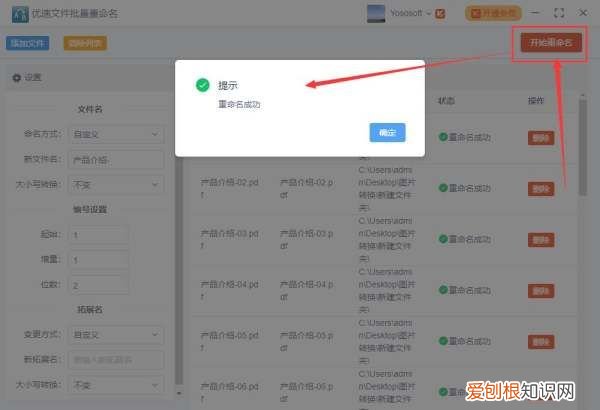600x410 pixels.
Task: Open the 大小写转换 dropdown under 文件名
Action: click(116, 185)
